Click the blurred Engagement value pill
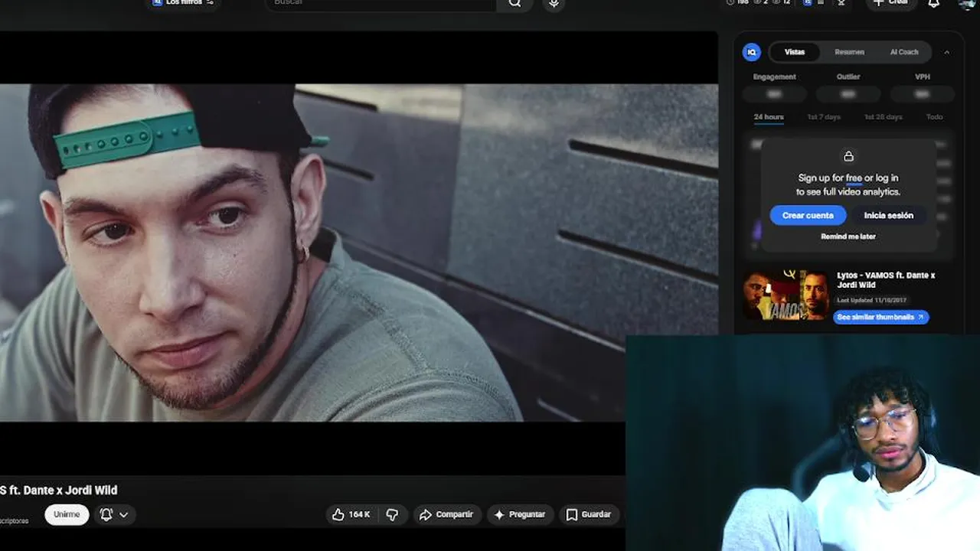 tap(774, 94)
